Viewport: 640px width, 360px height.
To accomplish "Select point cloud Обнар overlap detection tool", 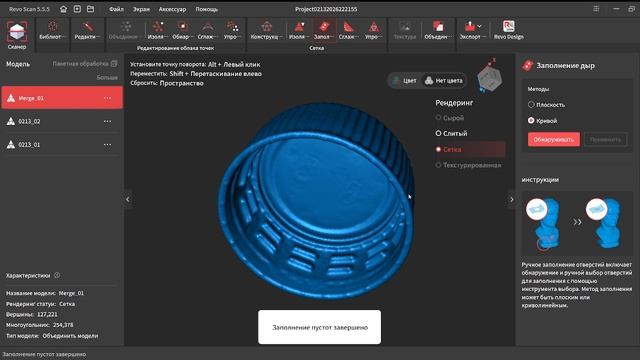I will click(x=182, y=31).
